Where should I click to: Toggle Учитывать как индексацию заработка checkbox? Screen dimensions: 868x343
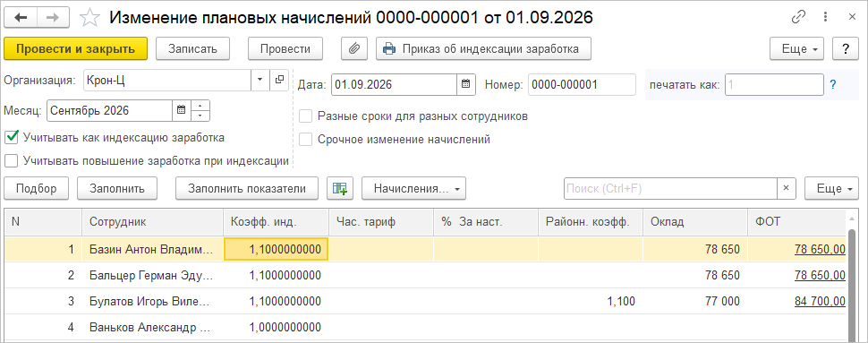[x=12, y=137]
